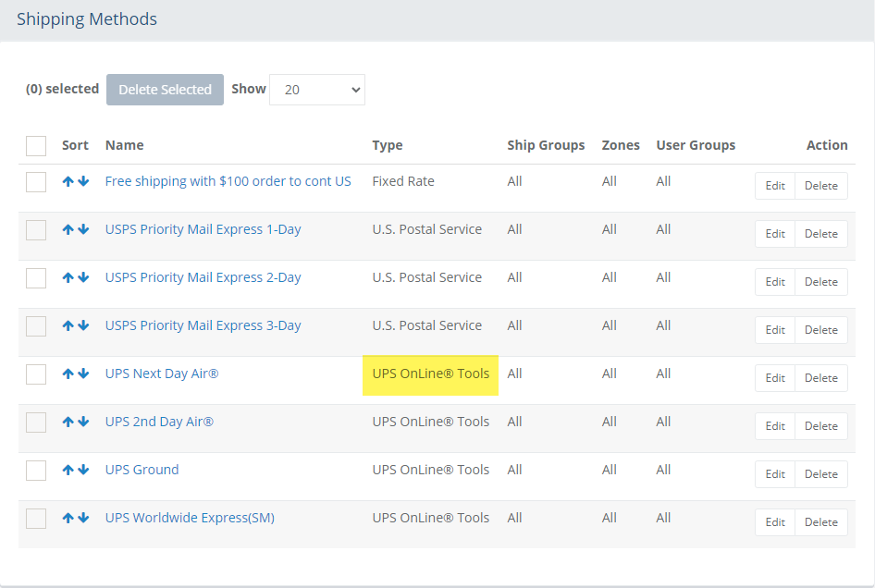
Task: Move UPS Worldwide Express down in order
Action: 83,518
